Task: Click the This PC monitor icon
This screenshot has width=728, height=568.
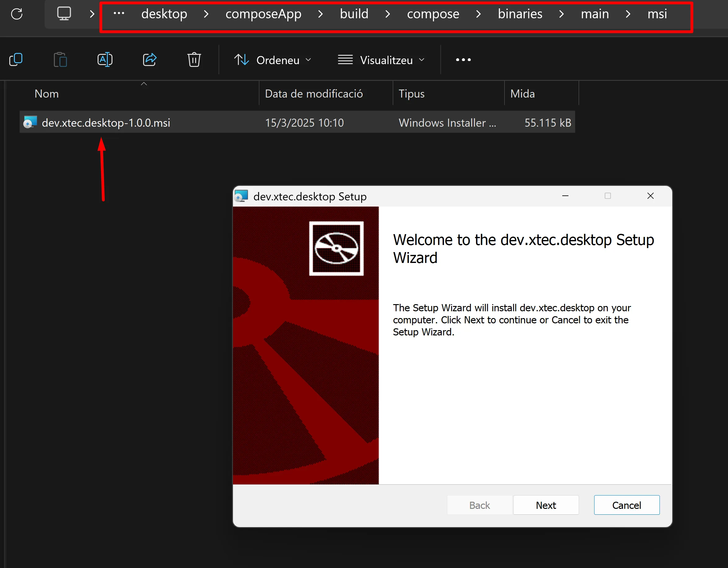Action: [x=64, y=14]
